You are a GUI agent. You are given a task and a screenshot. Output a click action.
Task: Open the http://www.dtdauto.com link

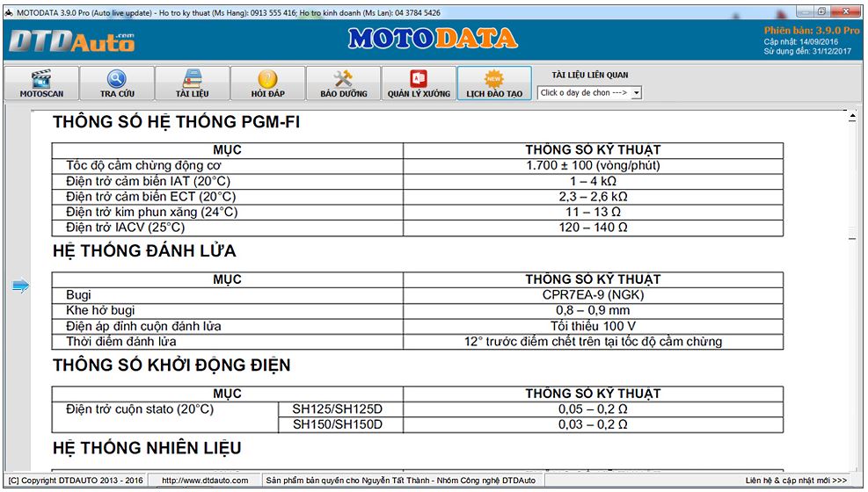pyautogui.click(x=205, y=481)
